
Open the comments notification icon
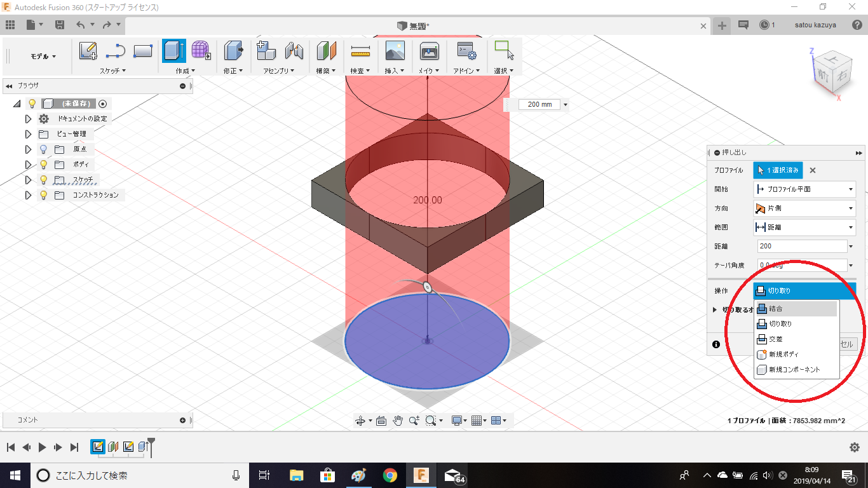pos(743,25)
